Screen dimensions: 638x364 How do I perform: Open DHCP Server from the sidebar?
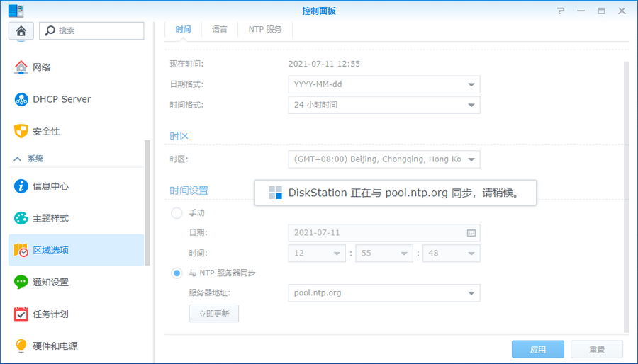[x=21, y=99]
